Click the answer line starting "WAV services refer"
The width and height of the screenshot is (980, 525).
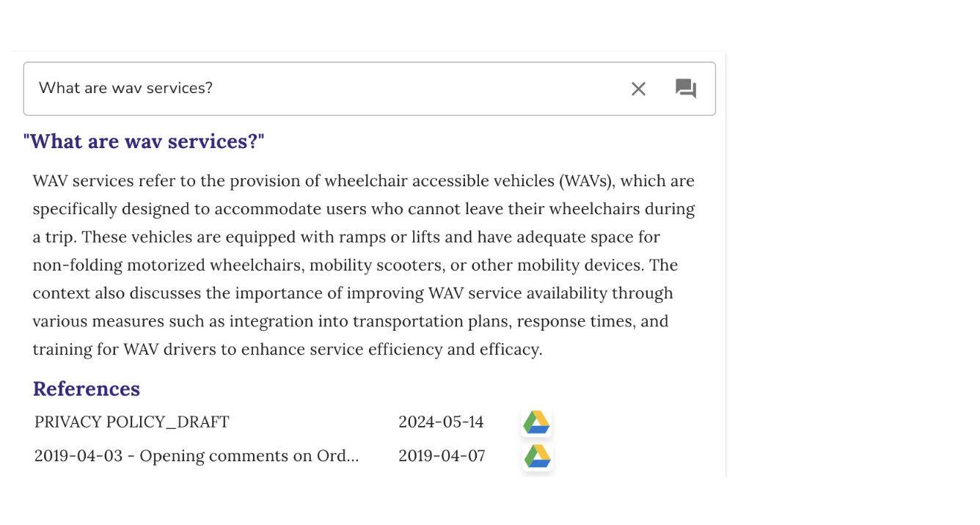point(363,181)
